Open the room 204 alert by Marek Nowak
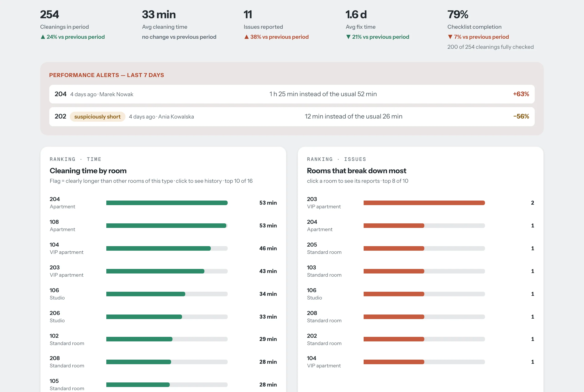Screen dimensions: 584x392 pyautogui.click(x=292, y=94)
